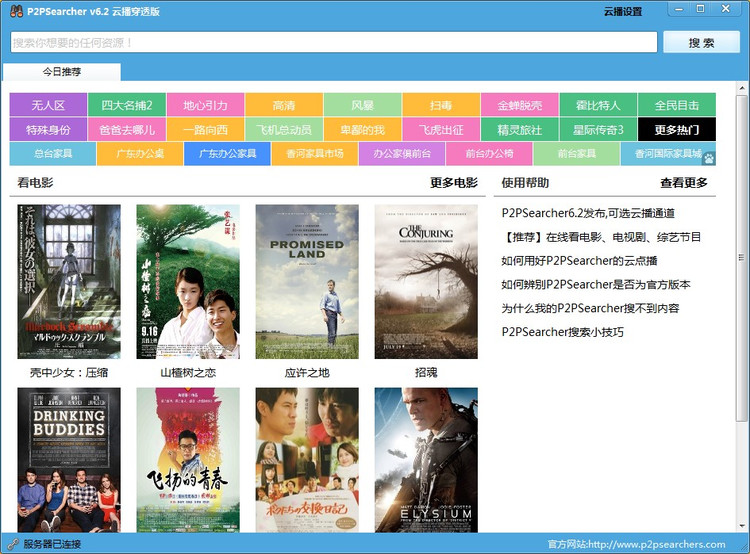Open the blue 广东办公家具 ad tag
The width and height of the screenshot is (750, 554).
tap(227, 154)
